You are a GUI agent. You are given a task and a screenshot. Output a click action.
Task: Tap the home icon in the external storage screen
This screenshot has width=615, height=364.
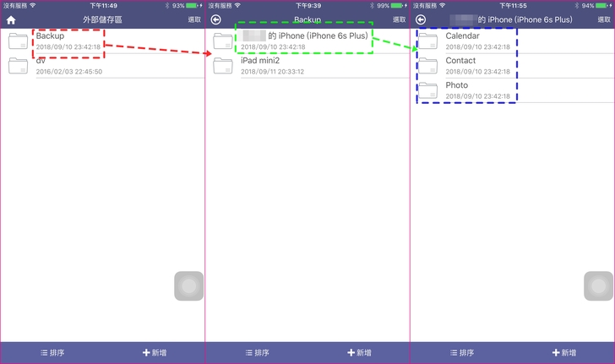pyautogui.click(x=11, y=19)
